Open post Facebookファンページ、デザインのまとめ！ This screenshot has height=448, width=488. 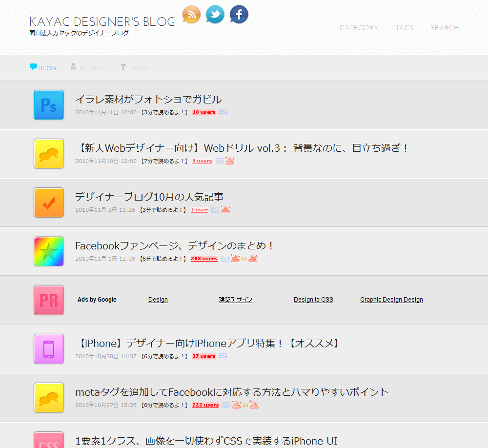click(x=174, y=245)
